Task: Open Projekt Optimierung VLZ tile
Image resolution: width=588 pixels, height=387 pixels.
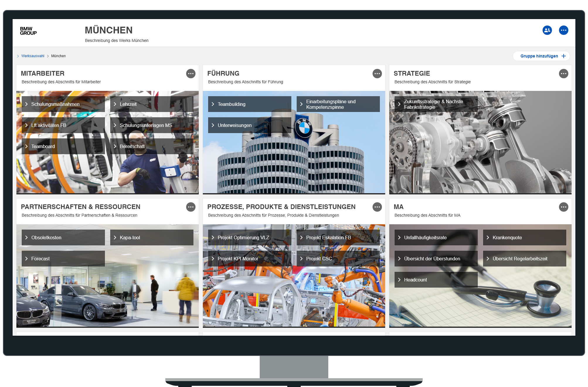Action: pos(250,237)
